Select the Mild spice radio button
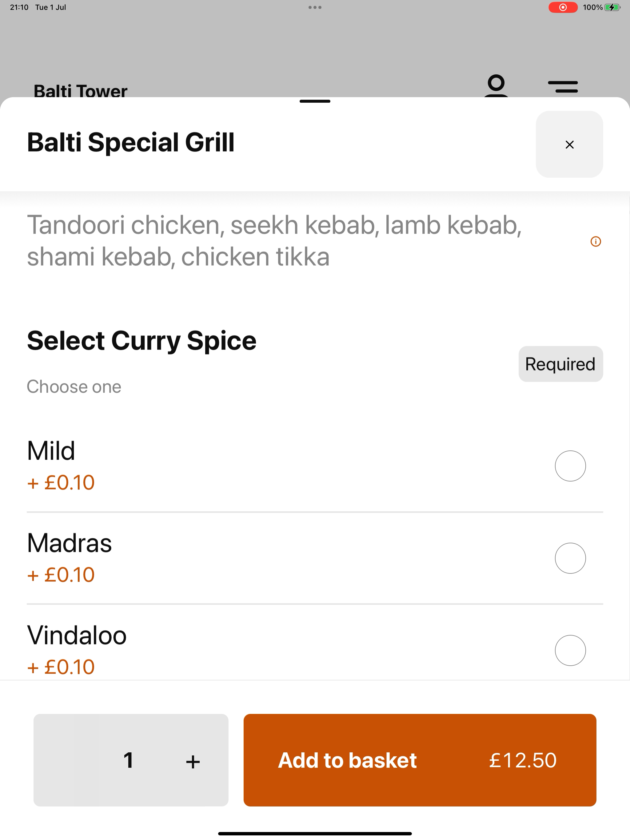This screenshot has width=630, height=840. point(570,466)
